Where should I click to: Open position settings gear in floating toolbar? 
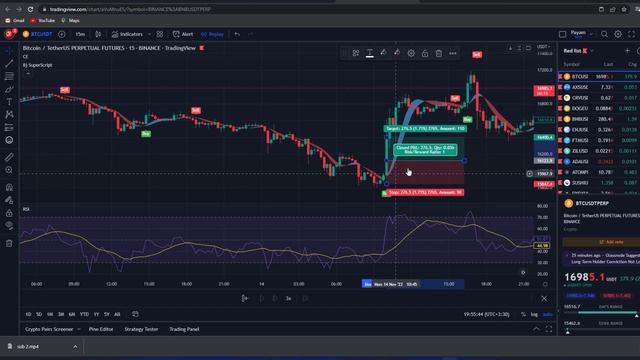tap(411, 53)
